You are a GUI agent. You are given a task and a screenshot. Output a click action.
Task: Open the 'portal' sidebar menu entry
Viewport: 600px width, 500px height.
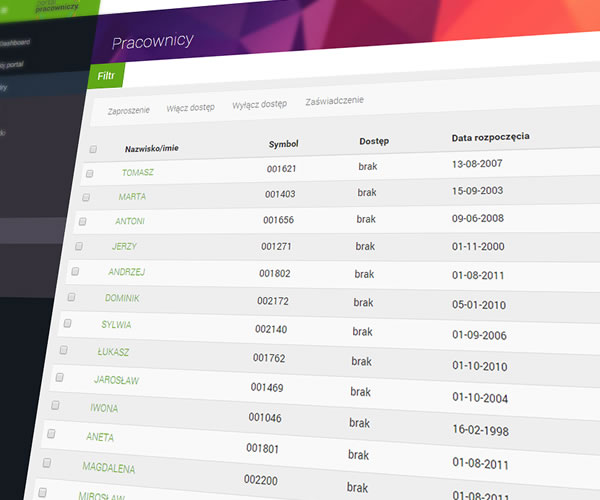(x=11, y=65)
